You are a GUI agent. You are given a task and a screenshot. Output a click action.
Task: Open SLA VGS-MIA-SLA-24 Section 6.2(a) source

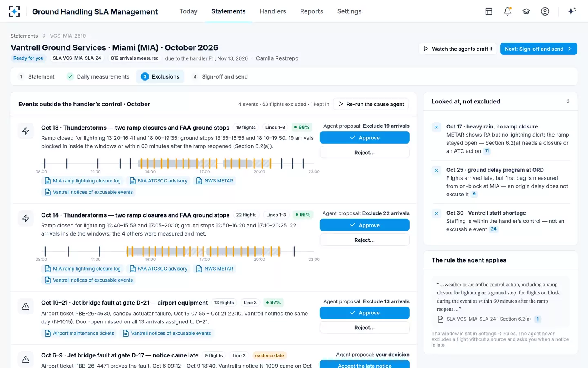click(484, 319)
